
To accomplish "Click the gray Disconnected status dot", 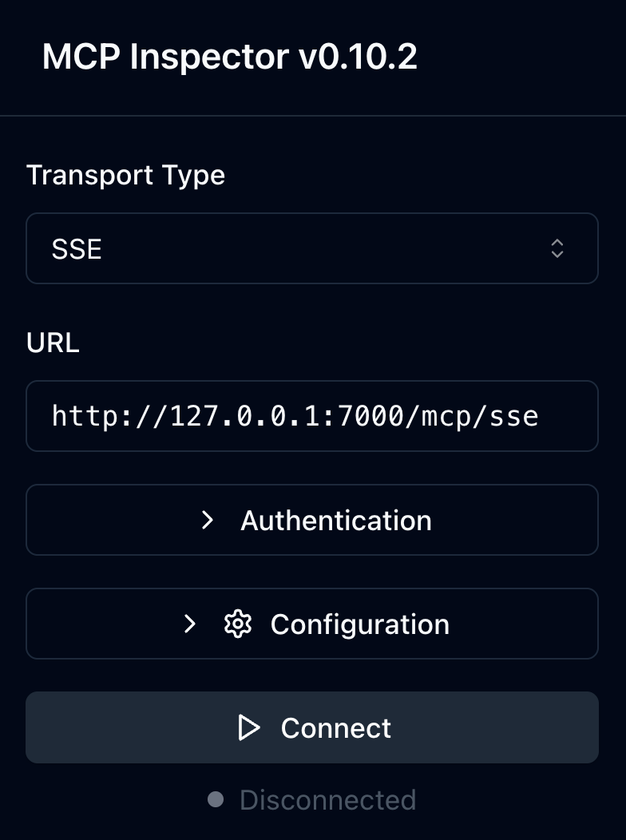I will [x=216, y=799].
